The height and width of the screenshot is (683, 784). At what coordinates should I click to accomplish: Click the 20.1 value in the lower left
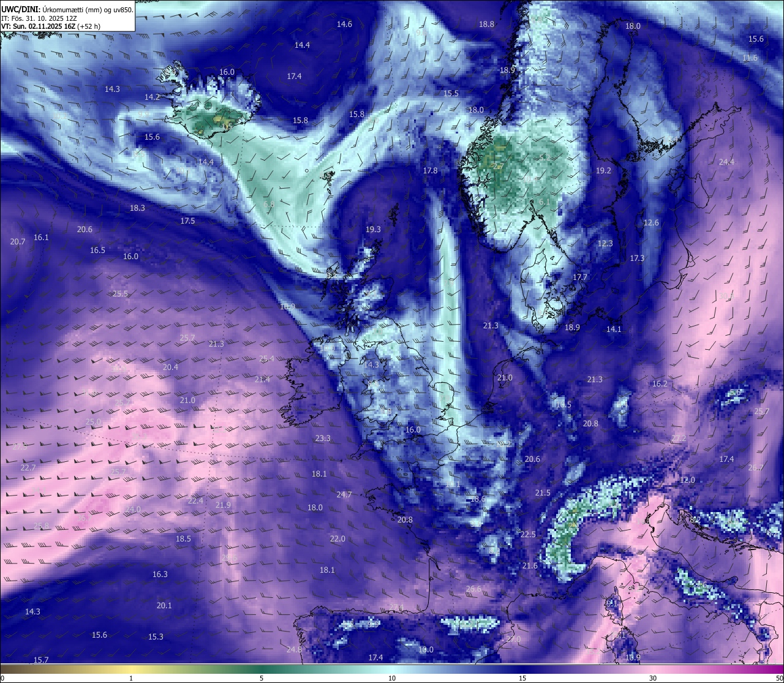pos(164,606)
